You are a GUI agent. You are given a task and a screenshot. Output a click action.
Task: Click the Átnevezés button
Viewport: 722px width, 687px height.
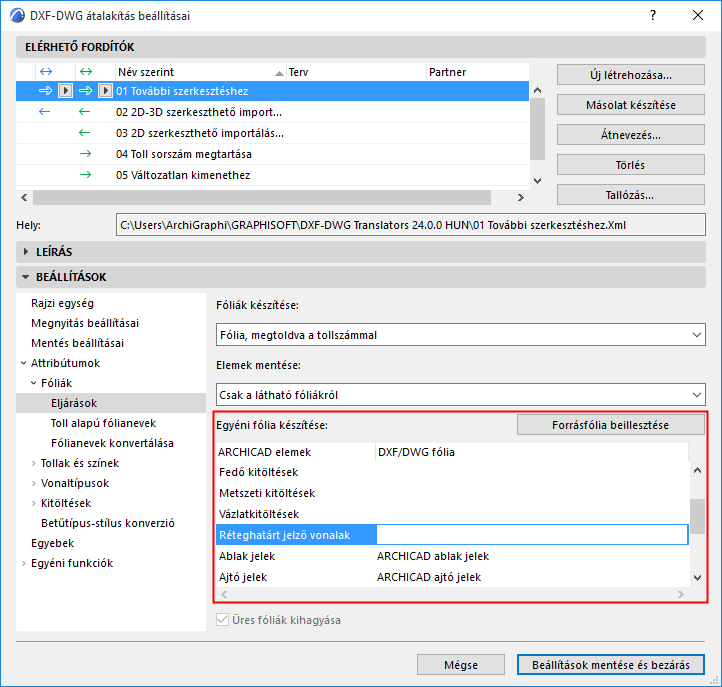click(630, 135)
